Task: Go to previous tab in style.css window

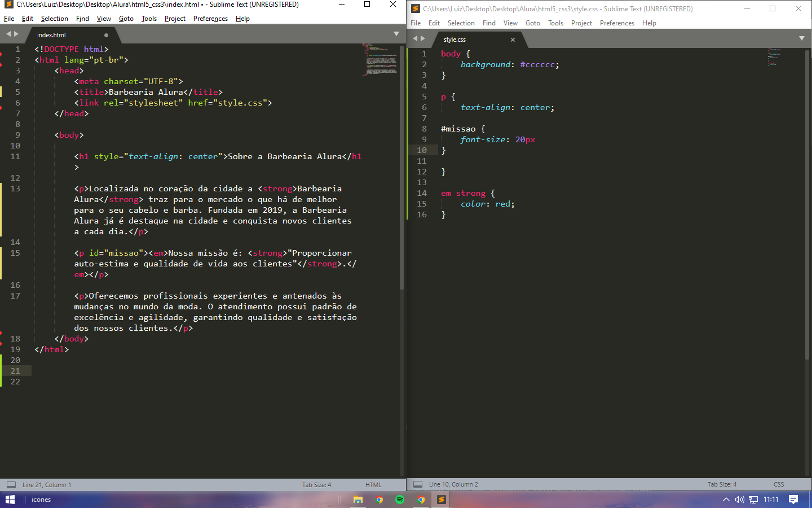Action: 415,38
